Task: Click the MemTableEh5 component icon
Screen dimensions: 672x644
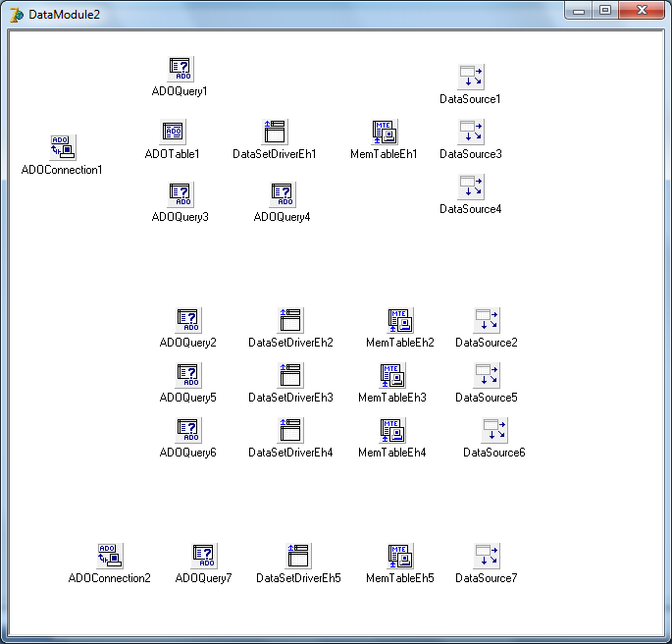Action: 400,556
